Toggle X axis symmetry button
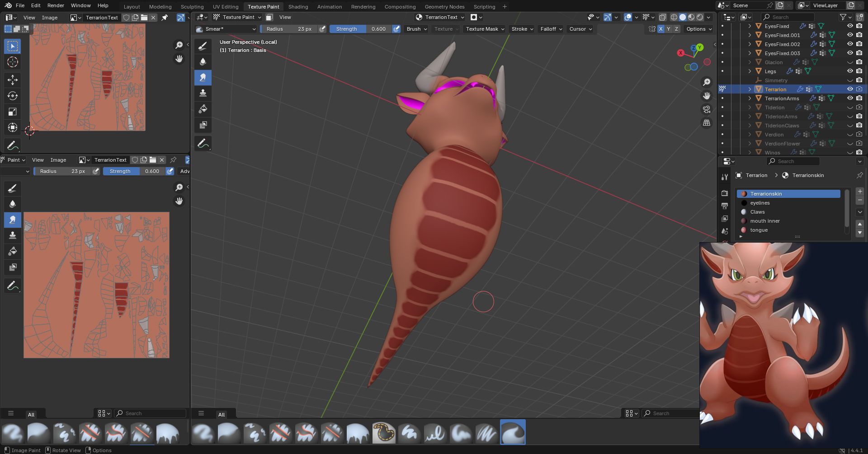 tap(661, 29)
